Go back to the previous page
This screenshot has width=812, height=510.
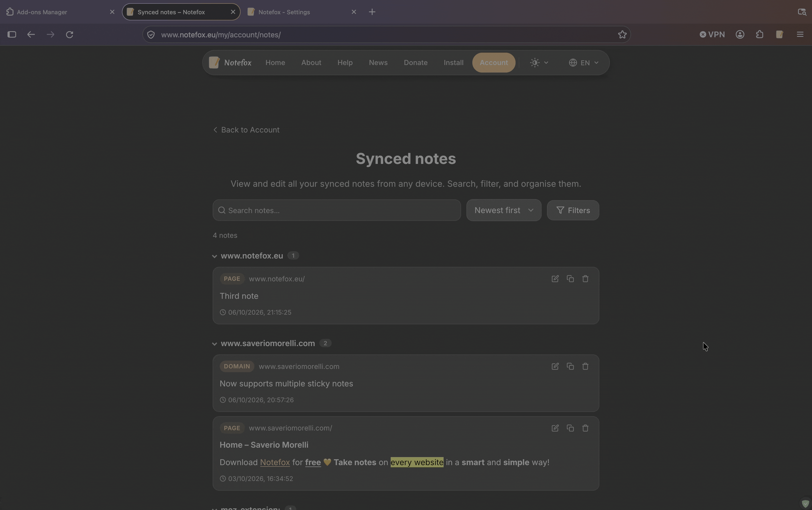click(31, 34)
